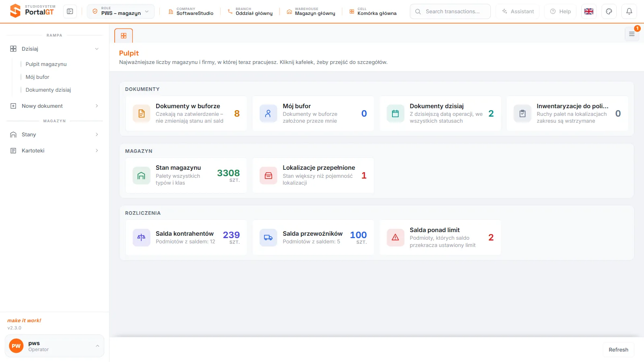Click the PW user avatar
Viewport: 644px width, 362px height.
(x=16, y=346)
